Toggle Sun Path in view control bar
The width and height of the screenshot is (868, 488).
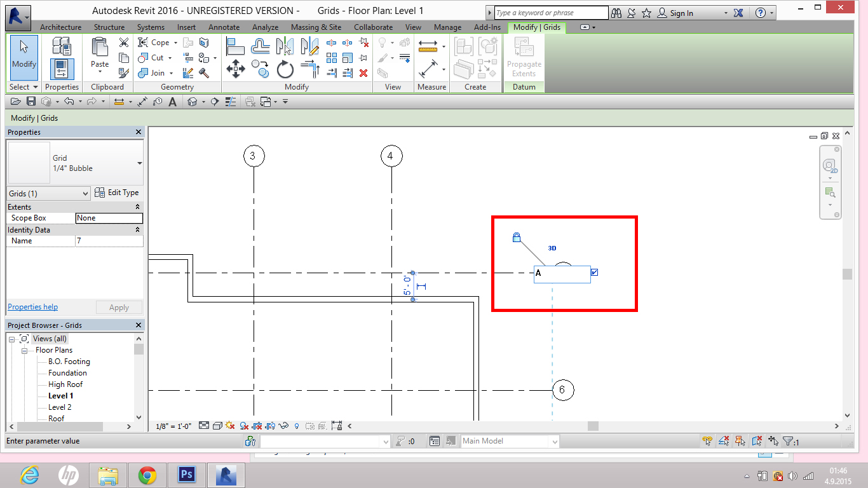[x=230, y=426]
